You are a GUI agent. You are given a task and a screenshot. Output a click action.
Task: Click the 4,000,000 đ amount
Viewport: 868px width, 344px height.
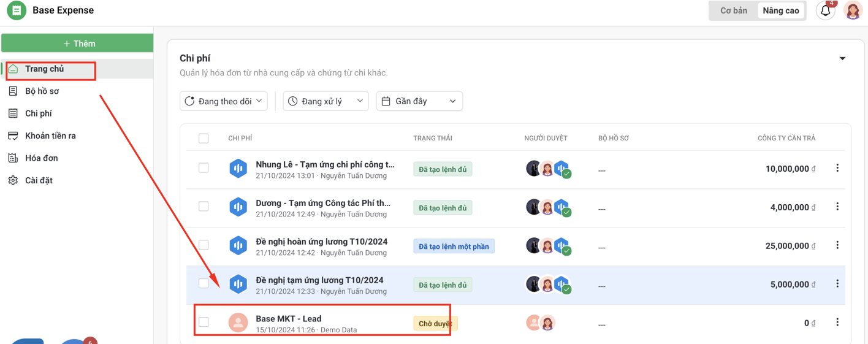coord(793,207)
